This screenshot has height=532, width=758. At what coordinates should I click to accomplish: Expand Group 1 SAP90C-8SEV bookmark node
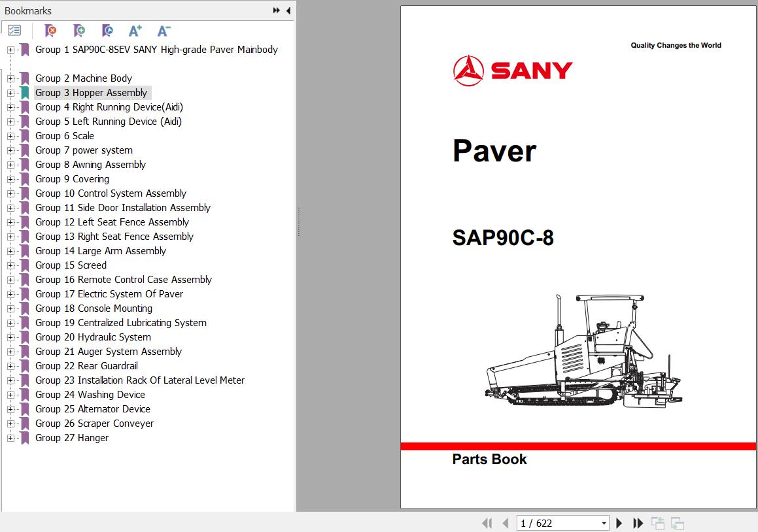click(x=10, y=50)
